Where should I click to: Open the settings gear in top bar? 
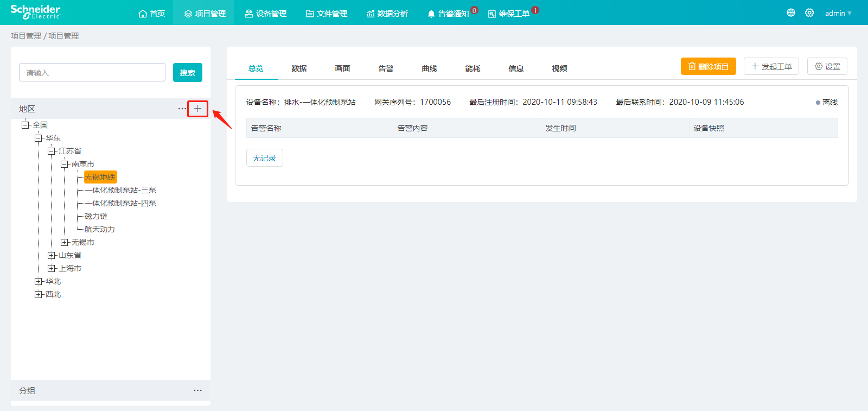point(809,12)
